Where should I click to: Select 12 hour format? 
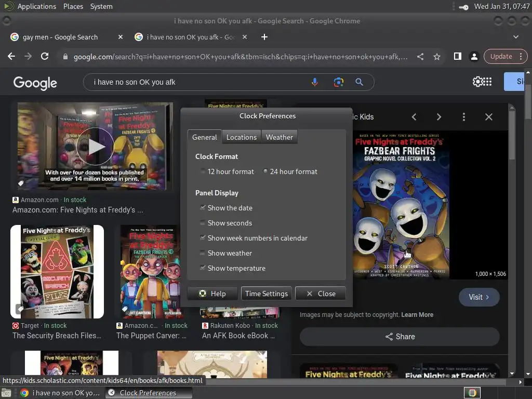click(x=227, y=171)
